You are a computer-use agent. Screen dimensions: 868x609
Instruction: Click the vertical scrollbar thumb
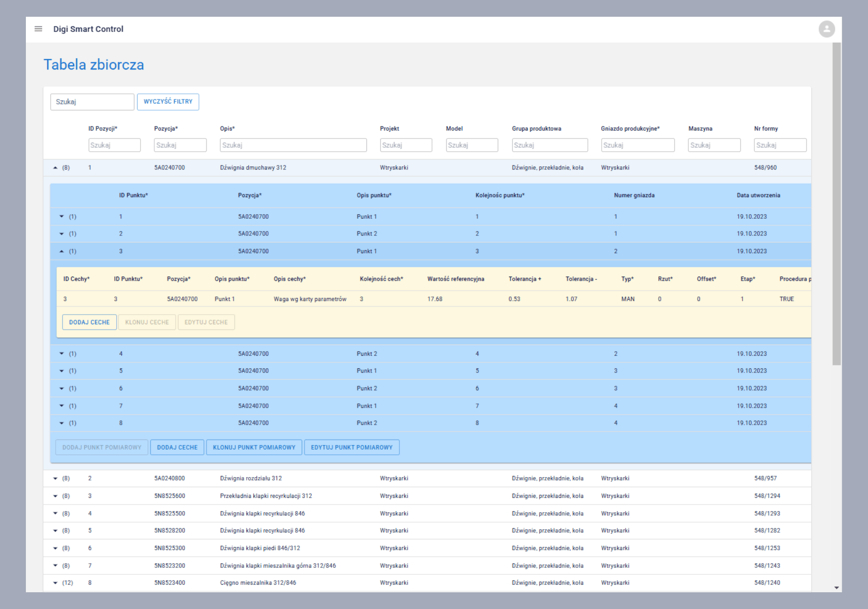[837, 203]
